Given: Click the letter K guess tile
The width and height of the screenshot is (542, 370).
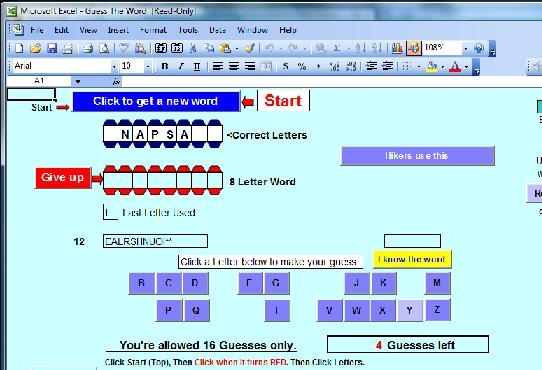Looking at the screenshot, I should click(383, 283).
